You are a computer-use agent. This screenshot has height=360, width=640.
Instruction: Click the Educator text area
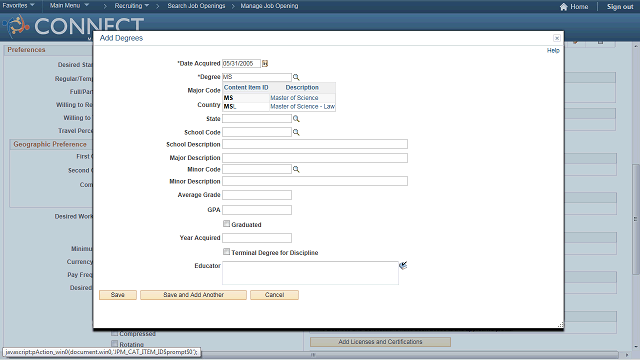(310, 273)
